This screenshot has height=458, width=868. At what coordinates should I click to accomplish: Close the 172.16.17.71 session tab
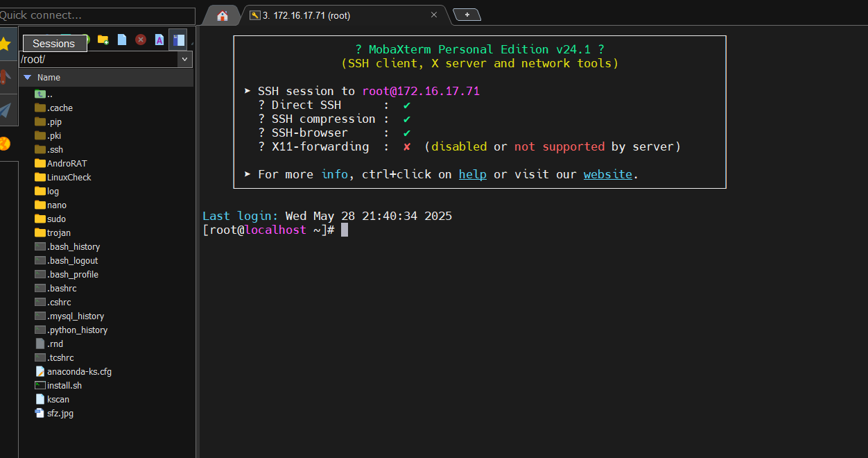pos(434,15)
